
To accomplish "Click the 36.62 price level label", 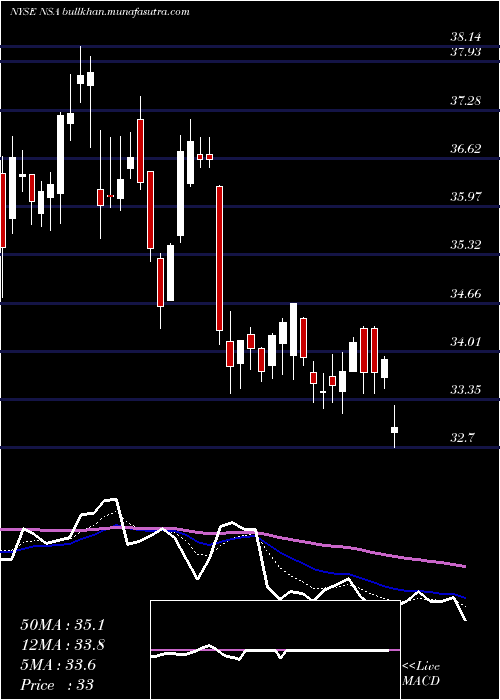I will point(466,149).
